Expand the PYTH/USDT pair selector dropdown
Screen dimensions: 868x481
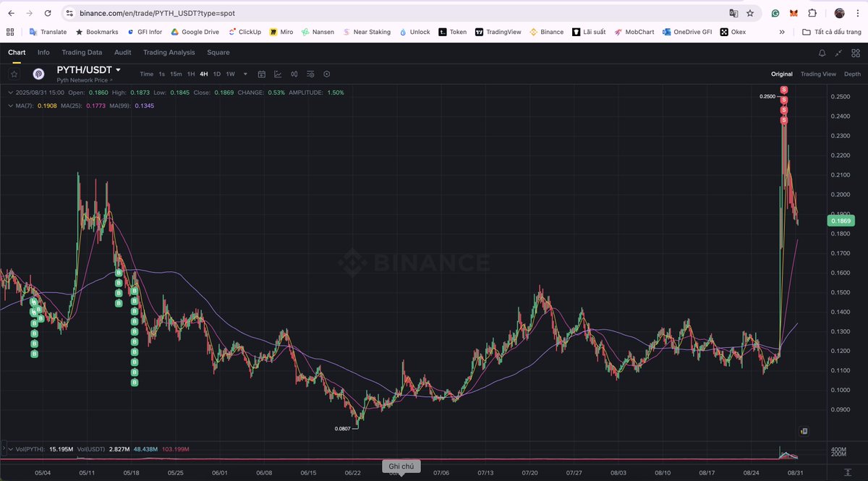[x=118, y=70]
